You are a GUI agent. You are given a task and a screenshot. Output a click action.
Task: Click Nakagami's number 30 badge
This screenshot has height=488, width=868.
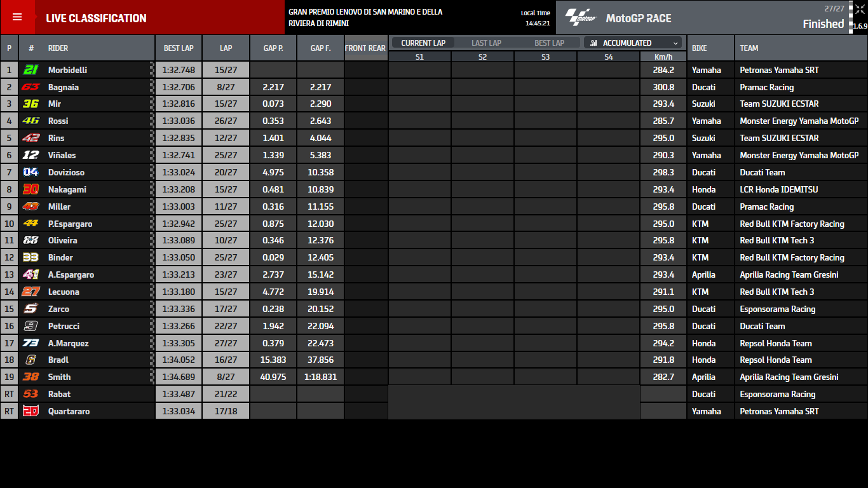click(x=31, y=189)
